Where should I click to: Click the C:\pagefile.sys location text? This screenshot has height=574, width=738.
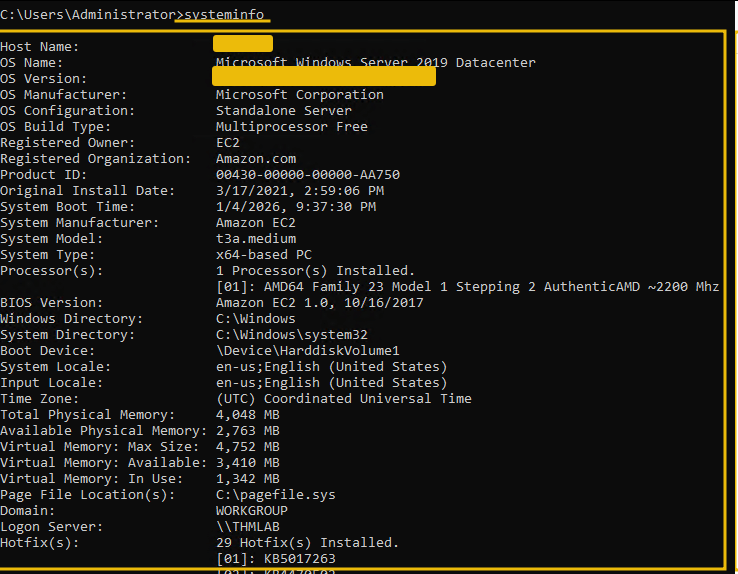[x=275, y=495]
